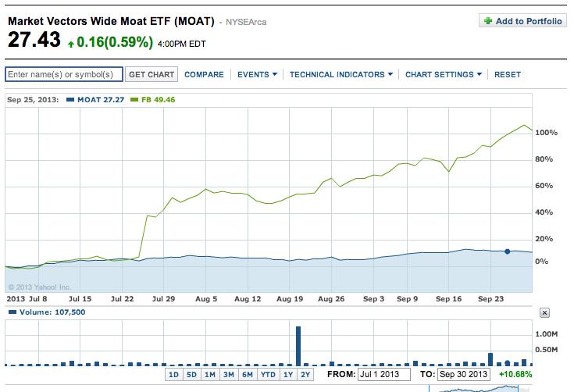Open the COMPARE option
The height and width of the screenshot is (392, 574).
[x=204, y=75]
